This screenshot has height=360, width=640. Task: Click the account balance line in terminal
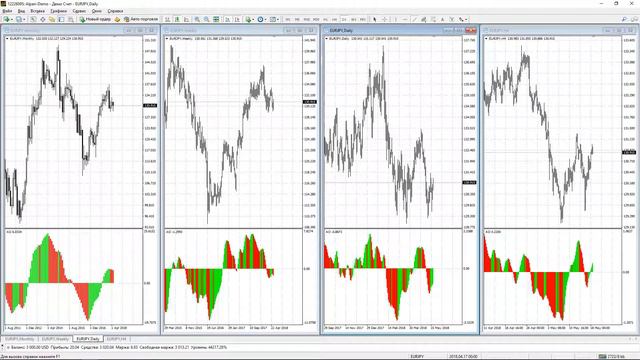click(118, 347)
